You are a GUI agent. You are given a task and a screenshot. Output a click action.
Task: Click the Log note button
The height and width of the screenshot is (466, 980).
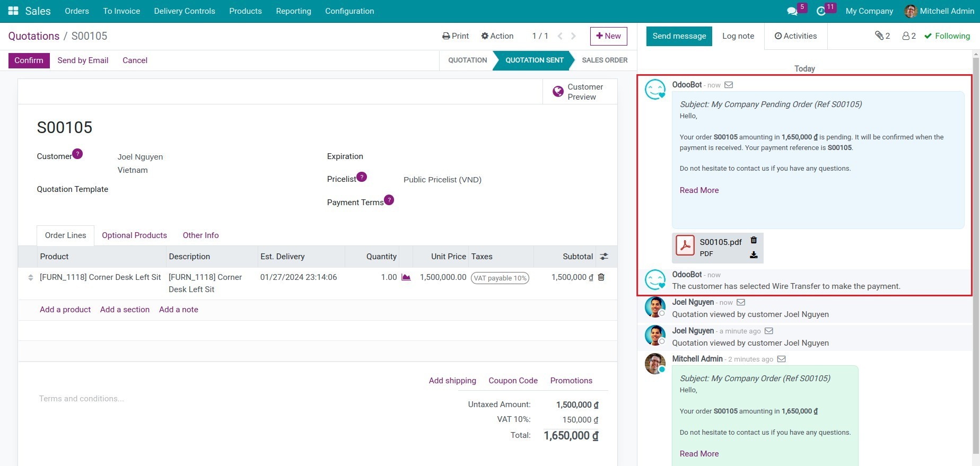(738, 36)
